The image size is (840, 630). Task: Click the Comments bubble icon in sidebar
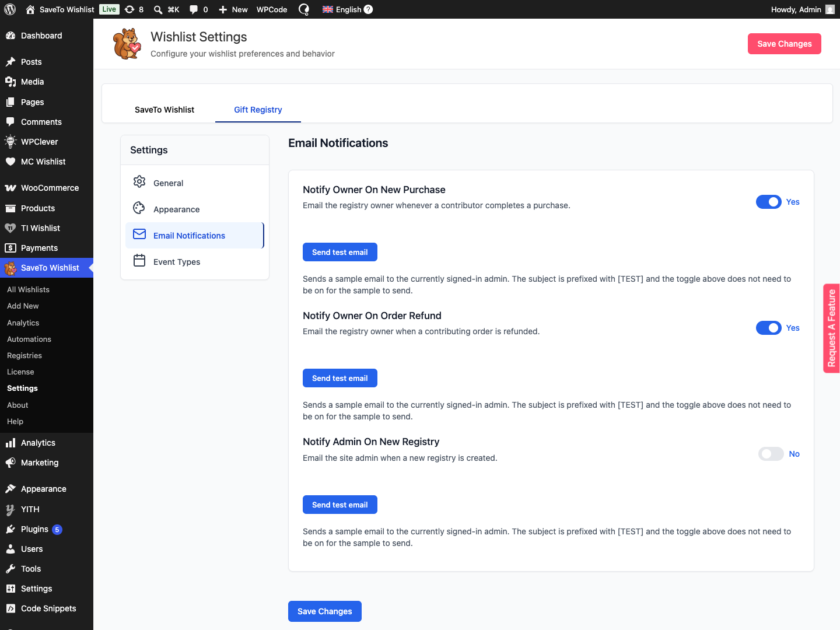click(10, 122)
